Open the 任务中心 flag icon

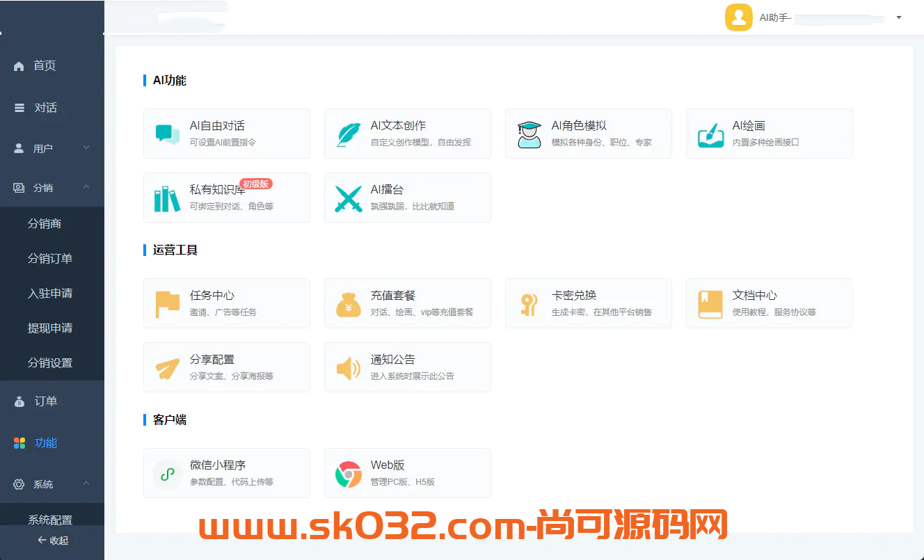(168, 304)
